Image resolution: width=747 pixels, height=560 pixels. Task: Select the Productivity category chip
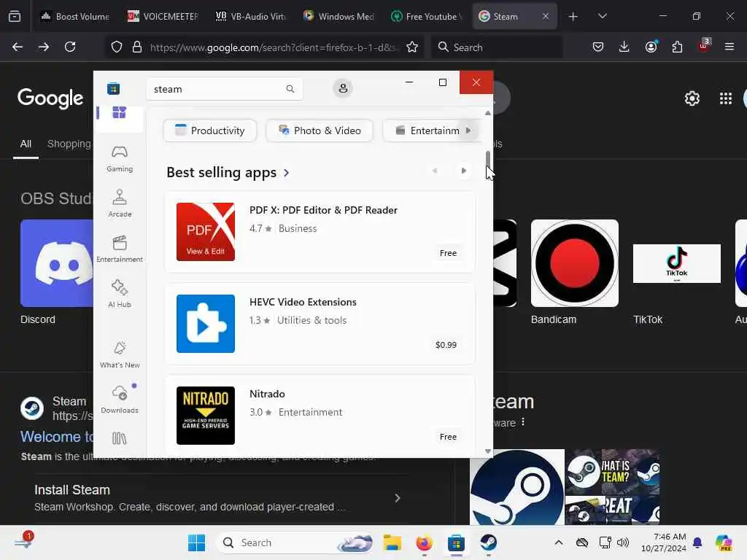click(x=209, y=131)
